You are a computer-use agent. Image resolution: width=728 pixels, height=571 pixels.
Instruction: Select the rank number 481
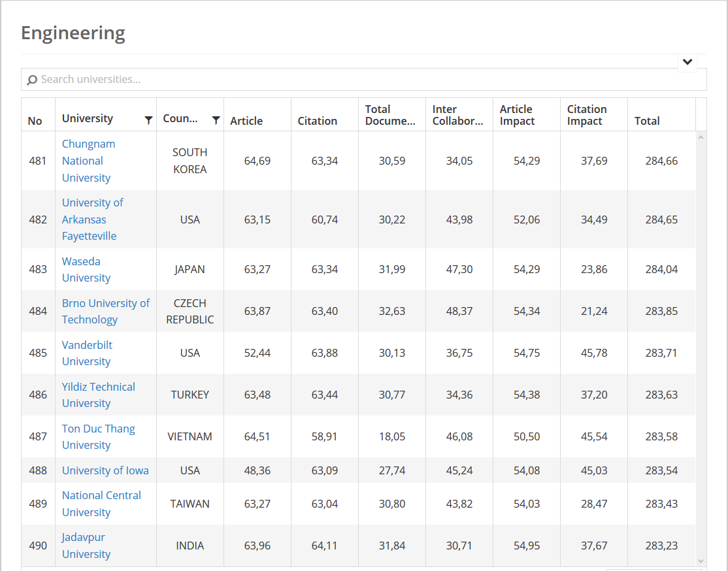[x=38, y=161]
